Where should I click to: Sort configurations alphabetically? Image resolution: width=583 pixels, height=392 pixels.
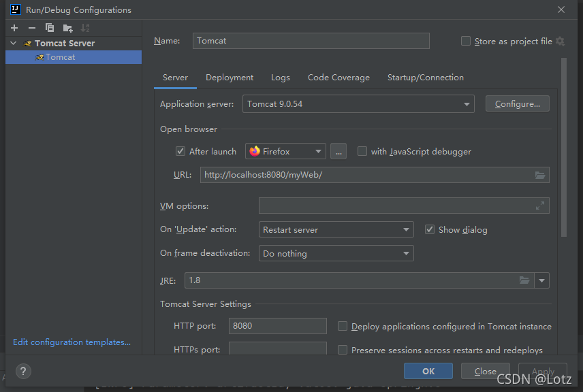point(85,28)
